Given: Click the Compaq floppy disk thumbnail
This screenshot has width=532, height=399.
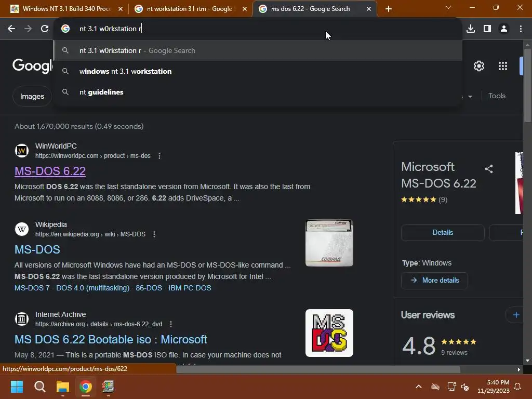Looking at the screenshot, I should (329, 243).
